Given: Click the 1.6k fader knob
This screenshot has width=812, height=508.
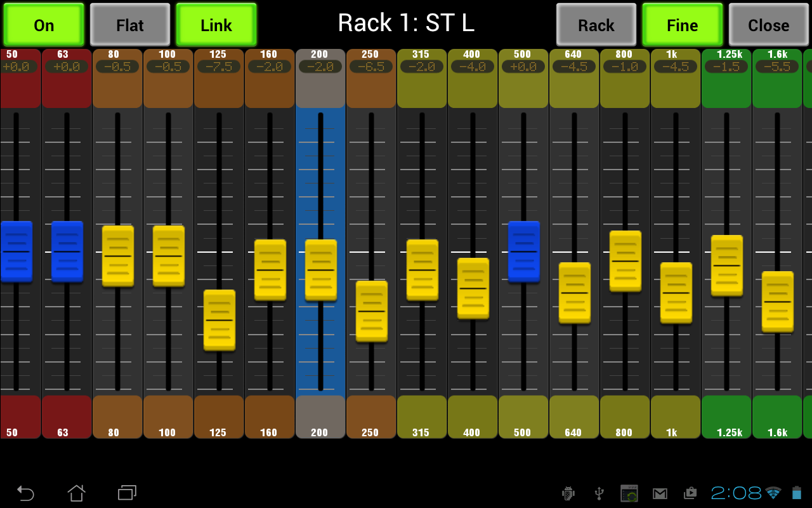Looking at the screenshot, I should (778, 302).
